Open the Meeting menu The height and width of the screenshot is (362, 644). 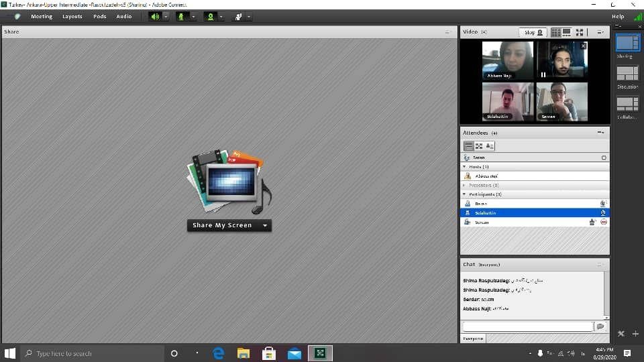click(41, 16)
